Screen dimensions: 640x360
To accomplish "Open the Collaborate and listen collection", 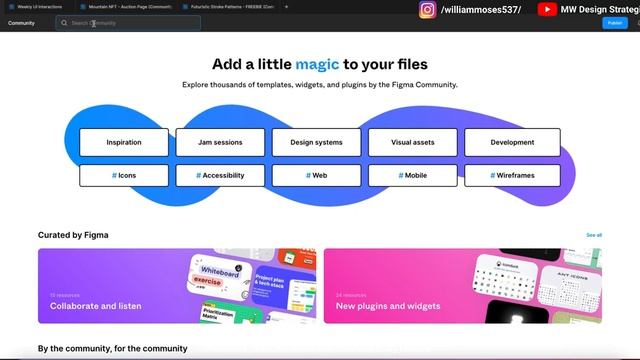I will 177,286.
